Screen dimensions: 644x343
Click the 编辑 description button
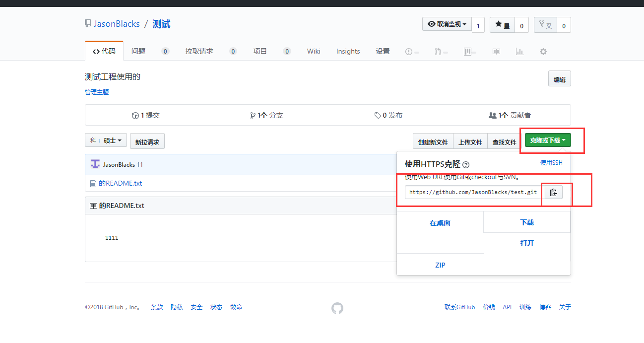(x=560, y=79)
